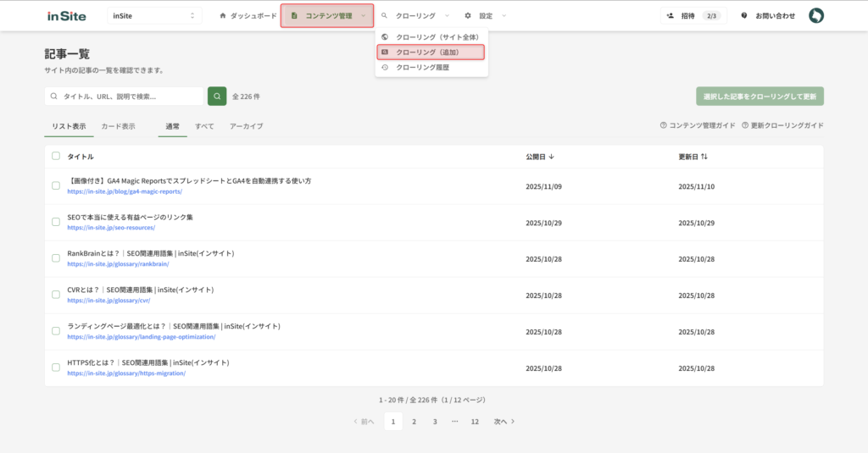The height and width of the screenshot is (453, 868).
Task: Open コンテンツ管理ガイド help link
Action: 697,125
